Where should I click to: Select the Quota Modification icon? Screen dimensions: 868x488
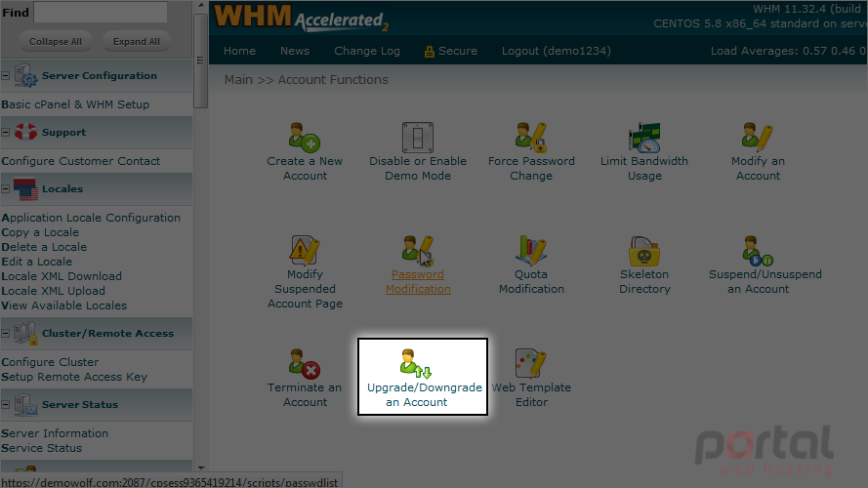click(531, 250)
